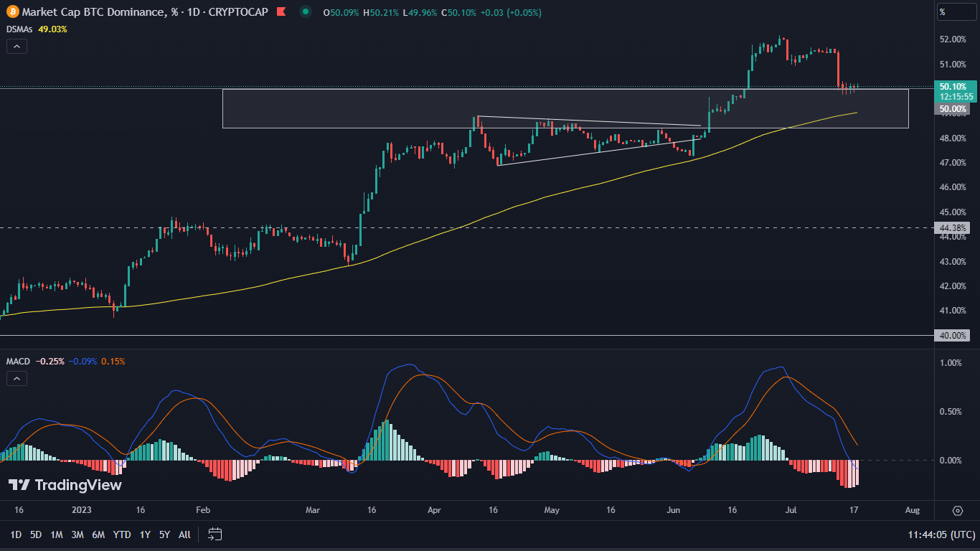Viewport: 980px width, 551px height.
Task: Click the 46.00% price axis label
Action: point(953,187)
